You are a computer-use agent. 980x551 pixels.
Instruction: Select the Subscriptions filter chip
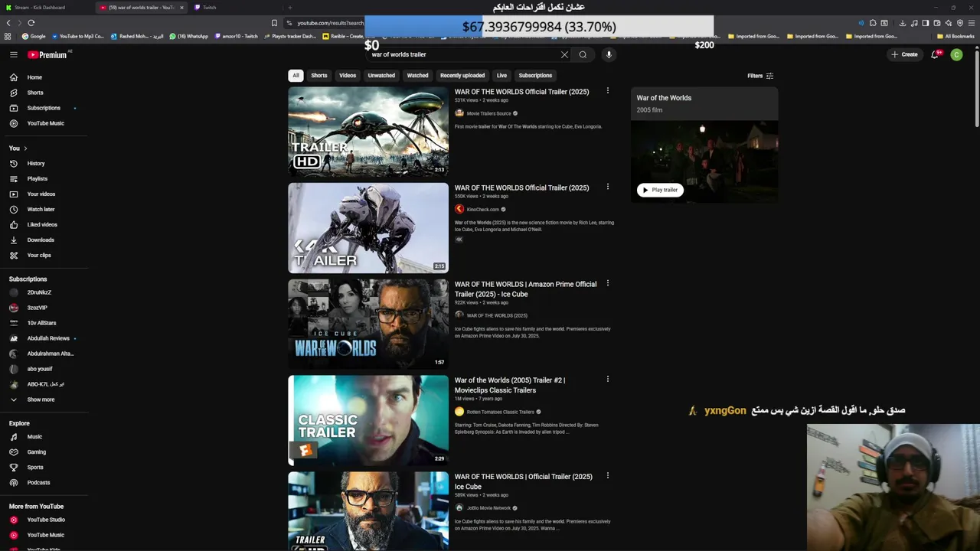click(535, 75)
